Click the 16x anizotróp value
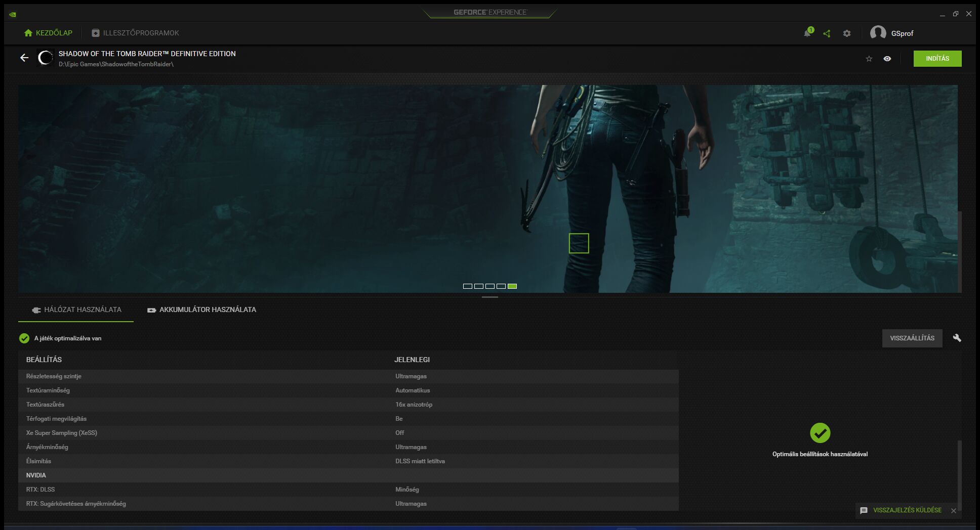980x530 pixels. (414, 405)
